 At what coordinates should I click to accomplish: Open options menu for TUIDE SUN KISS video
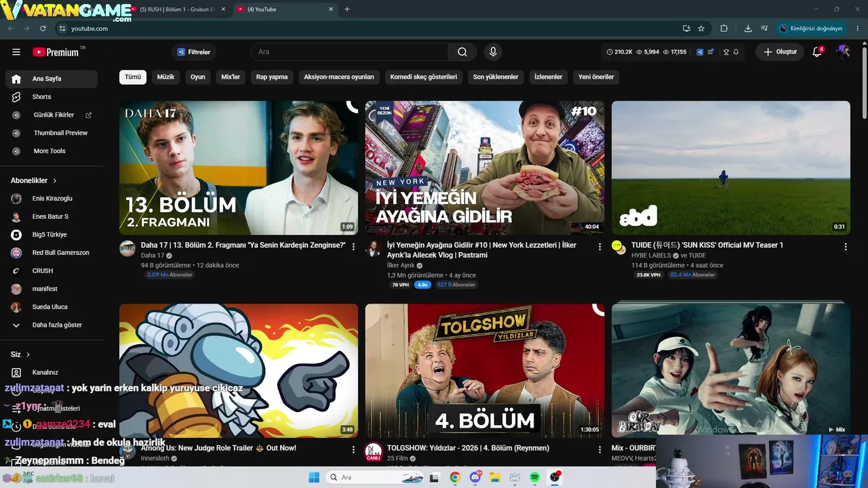click(x=846, y=247)
